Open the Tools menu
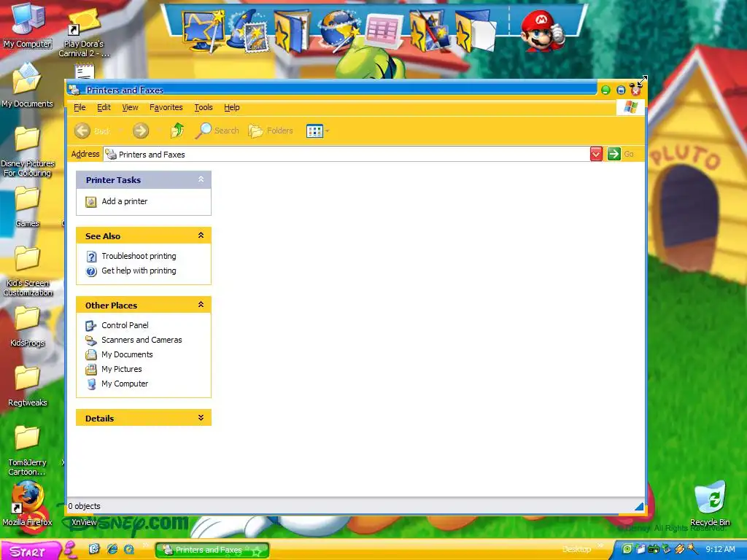 (x=204, y=107)
